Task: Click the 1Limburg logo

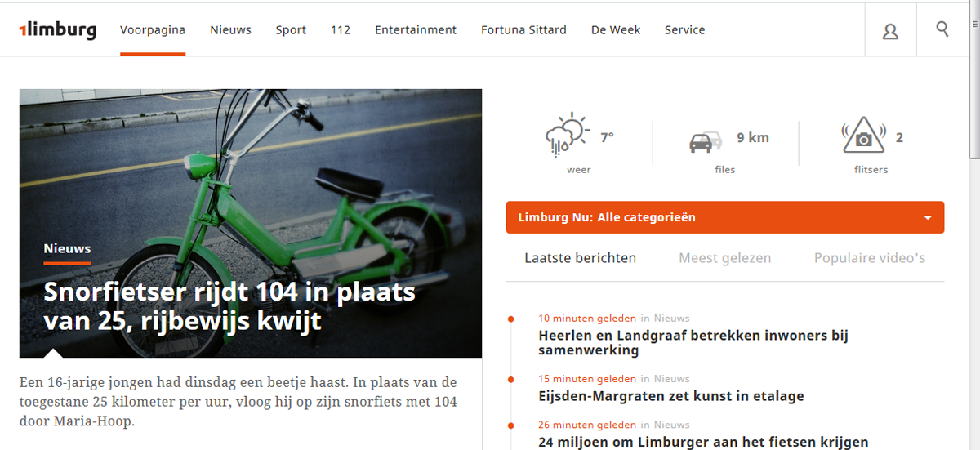Action: [58, 30]
